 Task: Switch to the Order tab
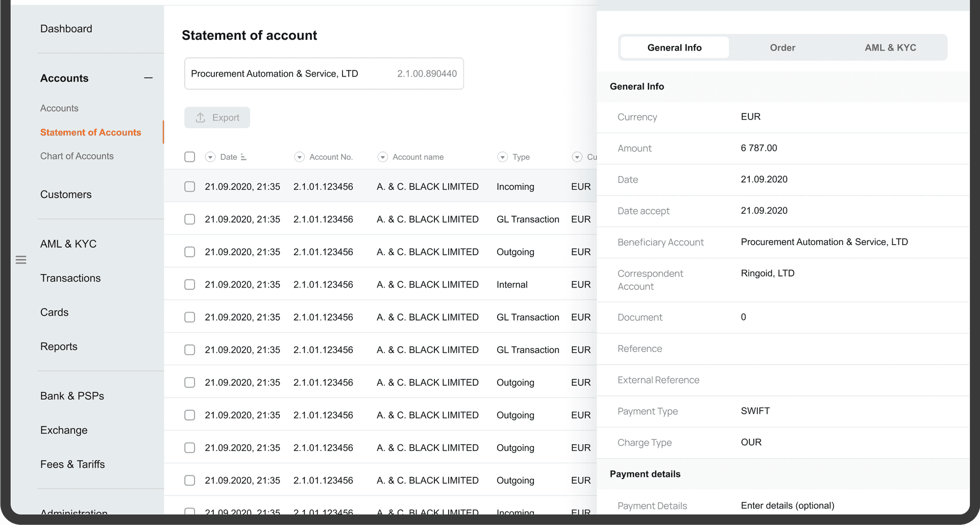tap(782, 47)
